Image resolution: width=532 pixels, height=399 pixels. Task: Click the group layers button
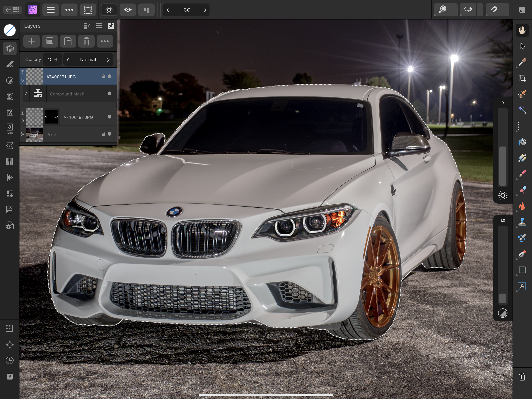coord(68,41)
